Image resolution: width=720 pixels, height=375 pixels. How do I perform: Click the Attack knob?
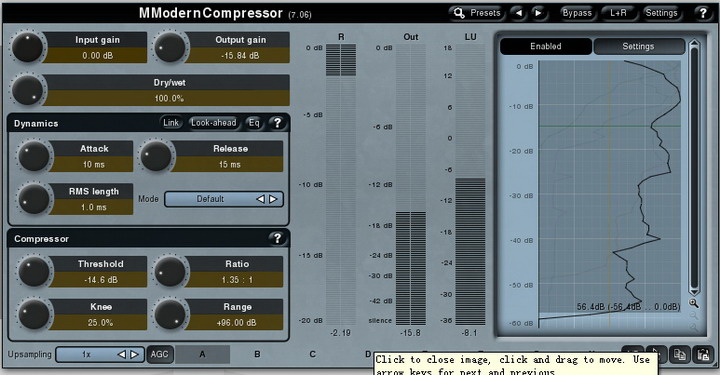coord(34,156)
